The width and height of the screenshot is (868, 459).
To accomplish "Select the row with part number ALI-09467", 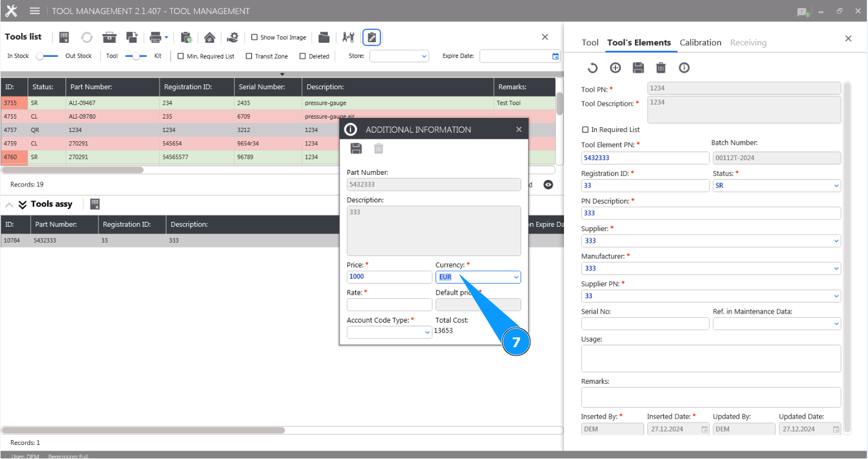I will (278, 103).
